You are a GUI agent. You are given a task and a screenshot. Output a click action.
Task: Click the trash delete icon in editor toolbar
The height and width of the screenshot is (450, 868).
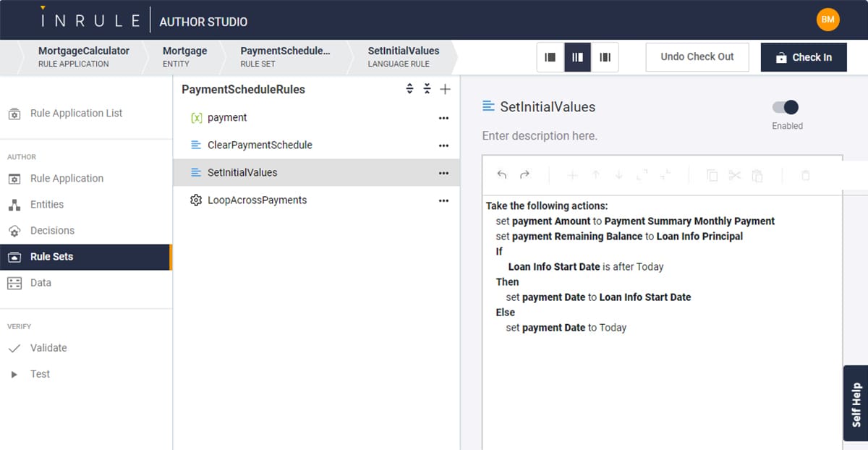pyautogui.click(x=806, y=175)
